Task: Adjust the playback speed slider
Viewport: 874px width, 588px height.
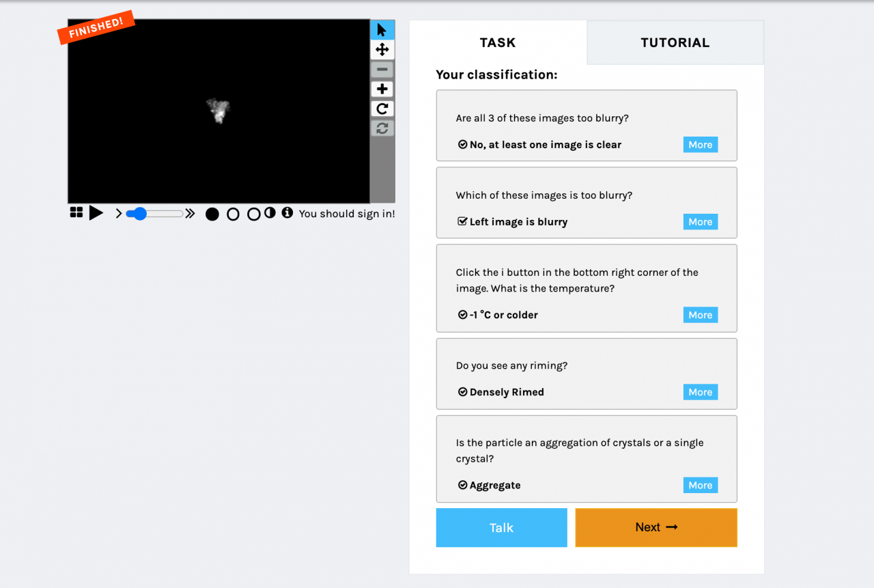Action: pyautogui.click(x=154, y=214)
